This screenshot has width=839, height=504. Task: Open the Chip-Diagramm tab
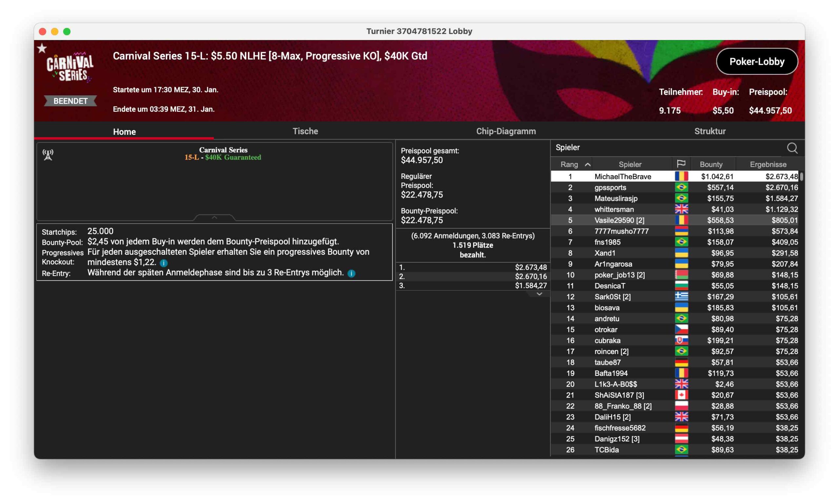click(x=506, y=131)
